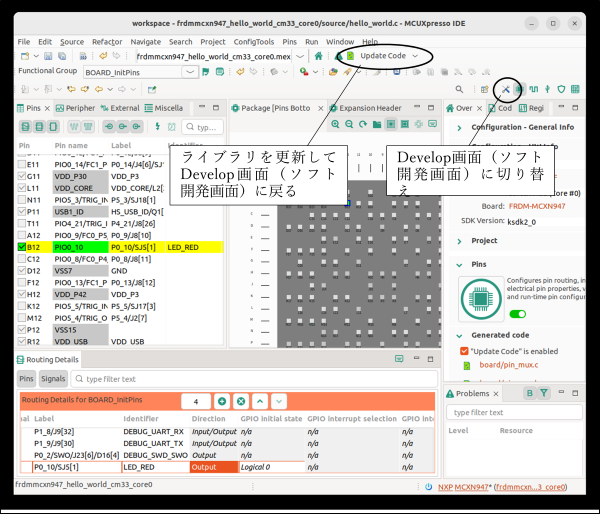Click the home icon beside the project field
The image size is (600, 514).
(x=318, y=56)
